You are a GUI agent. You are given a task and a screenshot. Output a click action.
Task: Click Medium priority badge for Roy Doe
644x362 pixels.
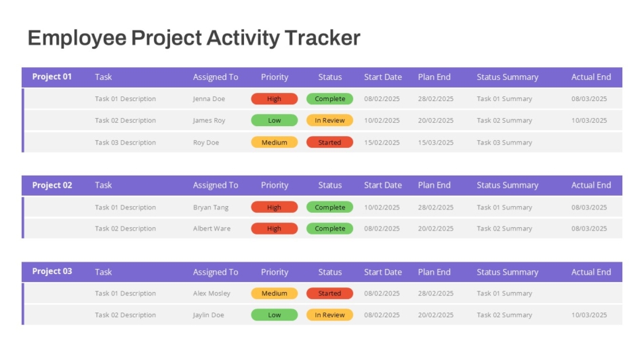pyautogui.click(x=275, y=142)
